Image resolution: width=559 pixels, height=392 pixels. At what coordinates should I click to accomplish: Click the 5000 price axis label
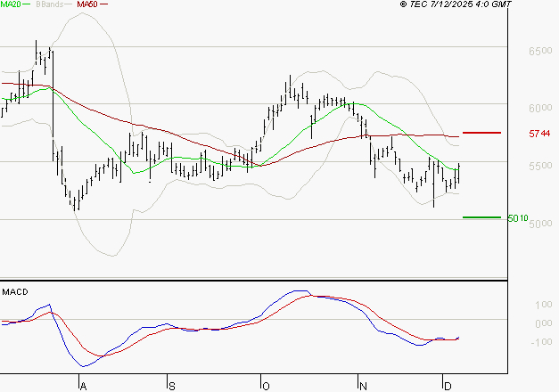coord(540,224)
